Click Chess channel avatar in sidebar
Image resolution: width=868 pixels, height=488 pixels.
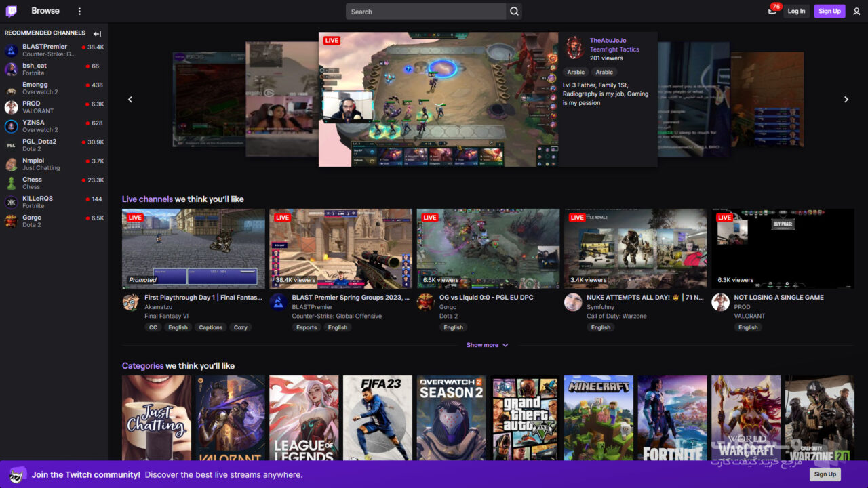click(x=12, y=183)
